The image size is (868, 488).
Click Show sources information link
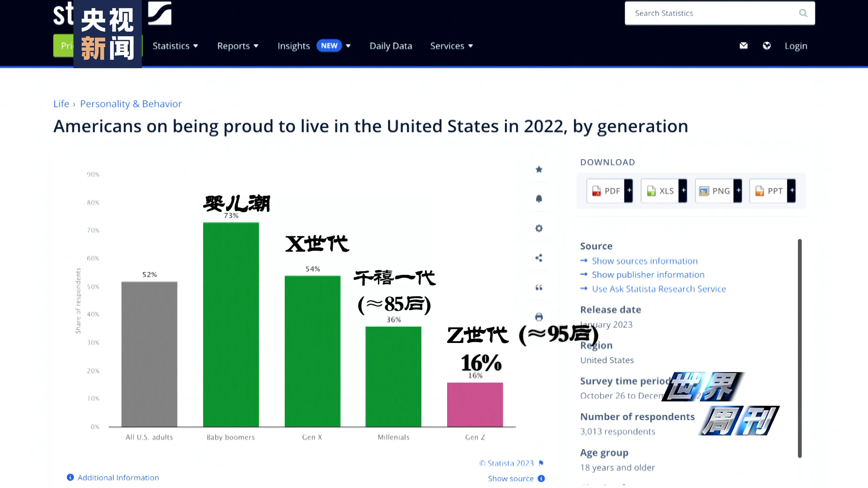pos(645,261)
